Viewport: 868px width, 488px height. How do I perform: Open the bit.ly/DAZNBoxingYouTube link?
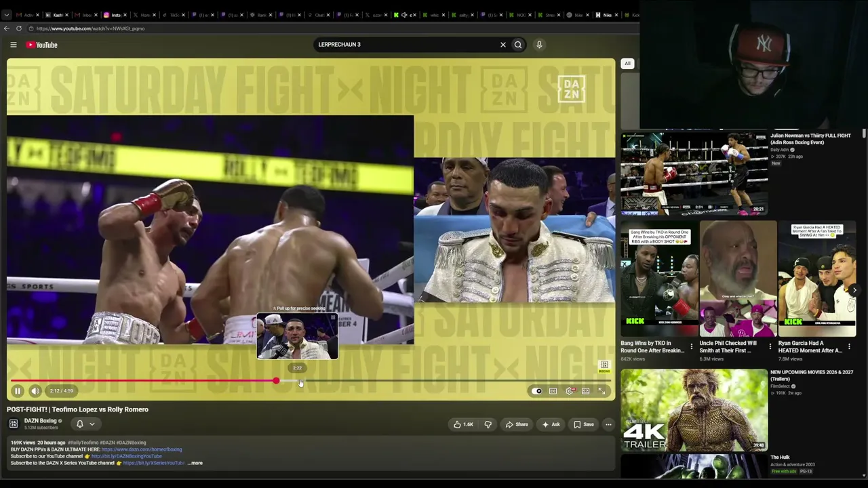127,456
